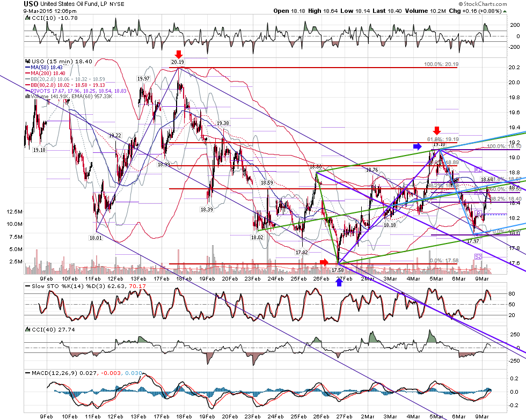Click the 19.38 price label
This screenshot has height=420, width=526.
(x=223, y=123)
